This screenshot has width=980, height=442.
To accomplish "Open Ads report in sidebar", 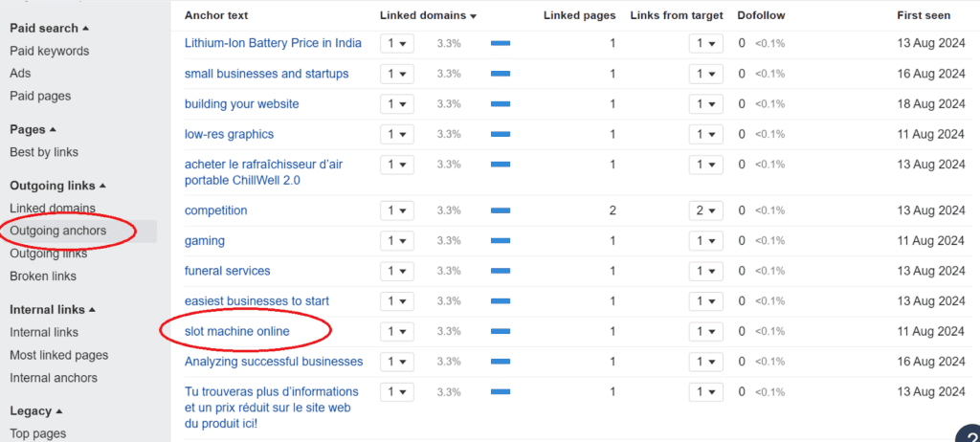I will pyautogui.click(x=20, y=73).
